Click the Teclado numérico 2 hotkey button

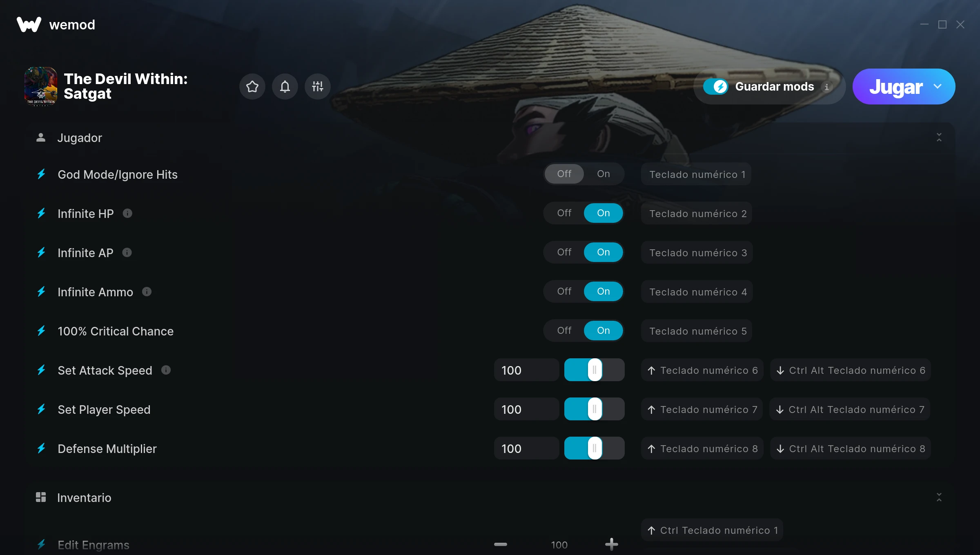(697, 213)
